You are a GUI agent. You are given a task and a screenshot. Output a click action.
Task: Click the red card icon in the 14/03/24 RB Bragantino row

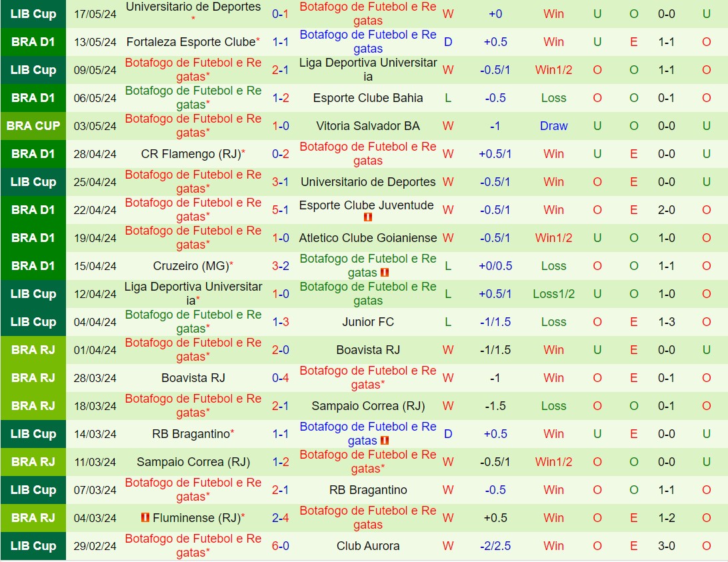coord(385,441)
